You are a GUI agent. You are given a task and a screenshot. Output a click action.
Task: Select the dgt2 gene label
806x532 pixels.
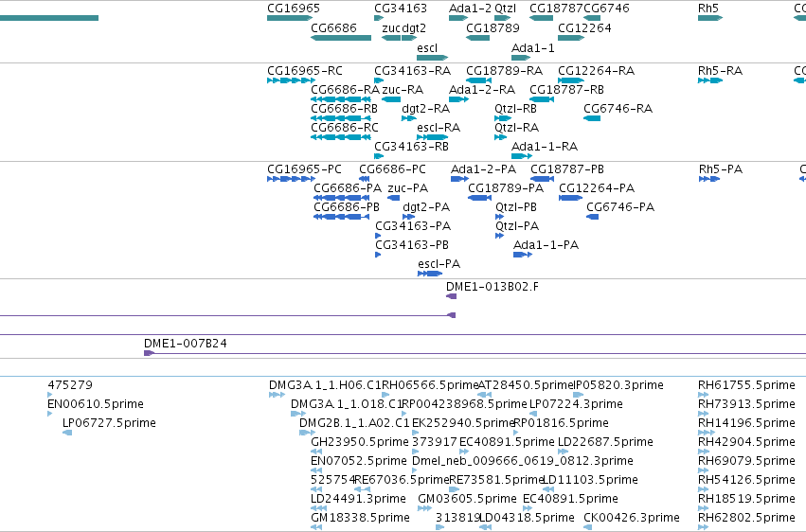coord(414,28)
